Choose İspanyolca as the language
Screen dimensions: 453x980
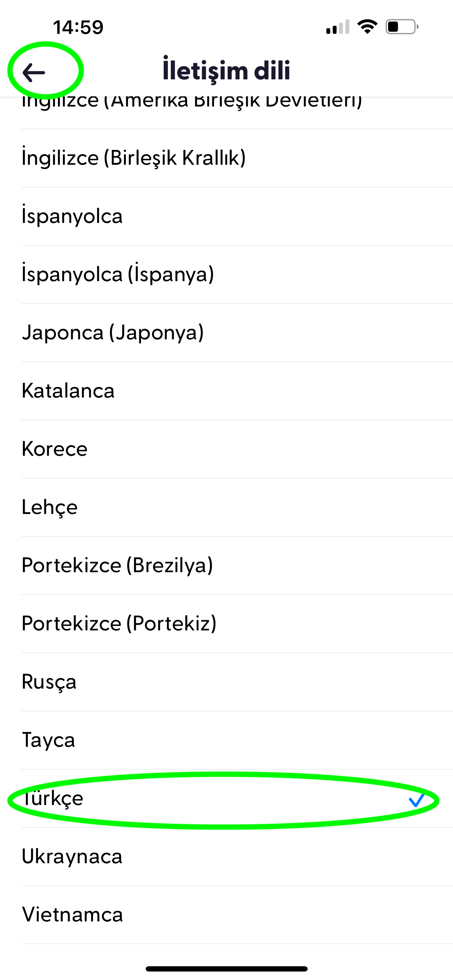tap(72, 216)
